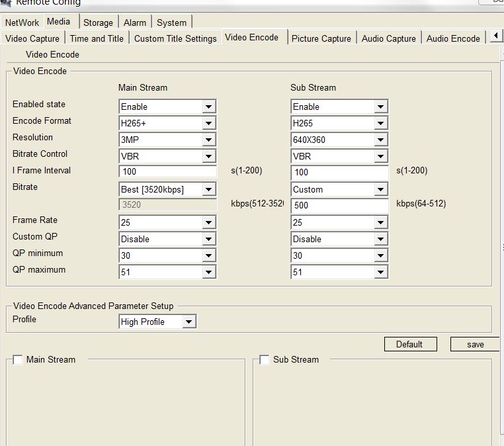Open Main Stream QP minimum dropdown
This screenshot has width=504, height=446.
coord(167,255)
